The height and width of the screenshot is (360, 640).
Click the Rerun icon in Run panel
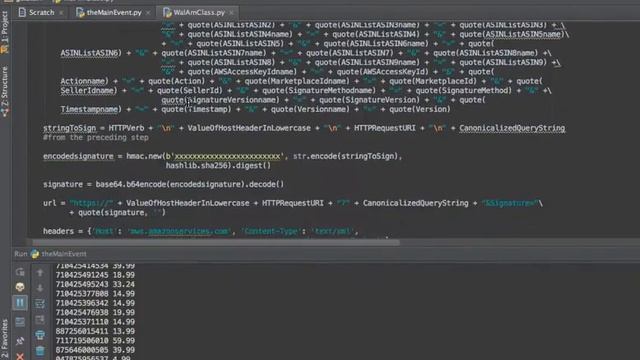(x=20, y=272)
